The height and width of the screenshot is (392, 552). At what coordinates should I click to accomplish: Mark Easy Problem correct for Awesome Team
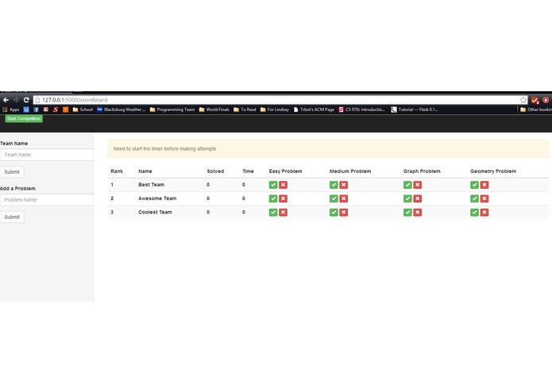[273, 198]
